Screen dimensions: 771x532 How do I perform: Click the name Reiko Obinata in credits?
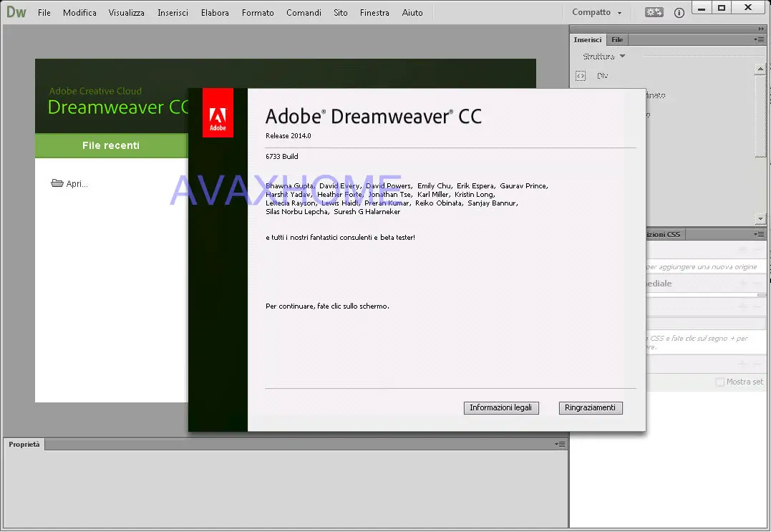coord(439,203)
